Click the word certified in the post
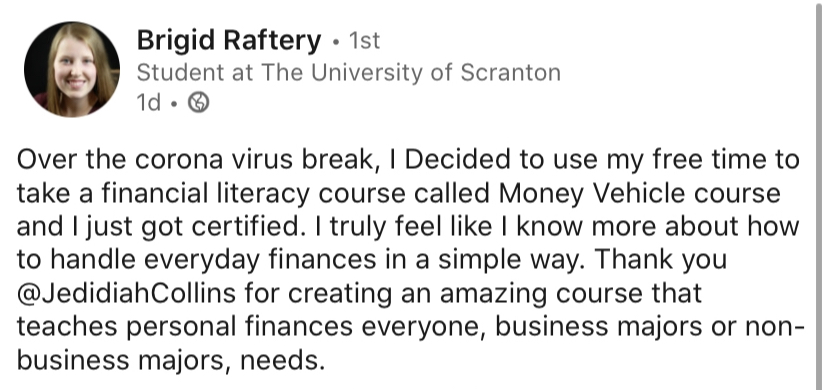 pyautogui.click(x=245, y=226)
